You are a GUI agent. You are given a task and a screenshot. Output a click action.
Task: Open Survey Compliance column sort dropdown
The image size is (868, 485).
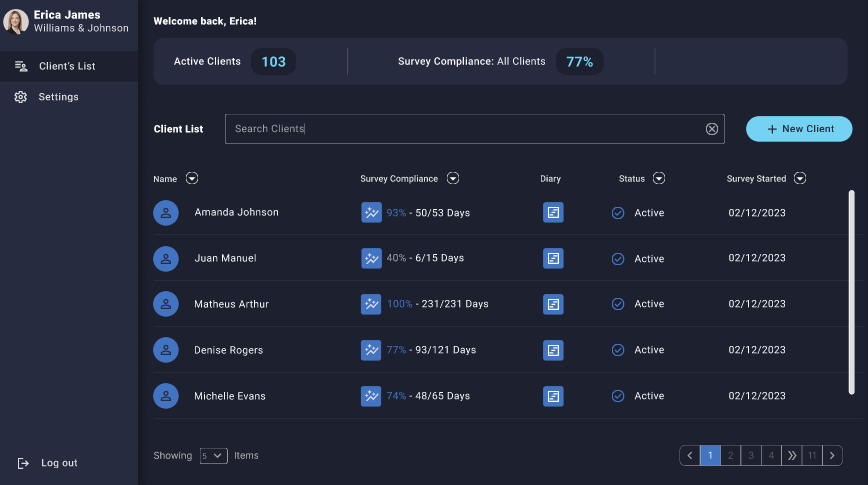453,178
